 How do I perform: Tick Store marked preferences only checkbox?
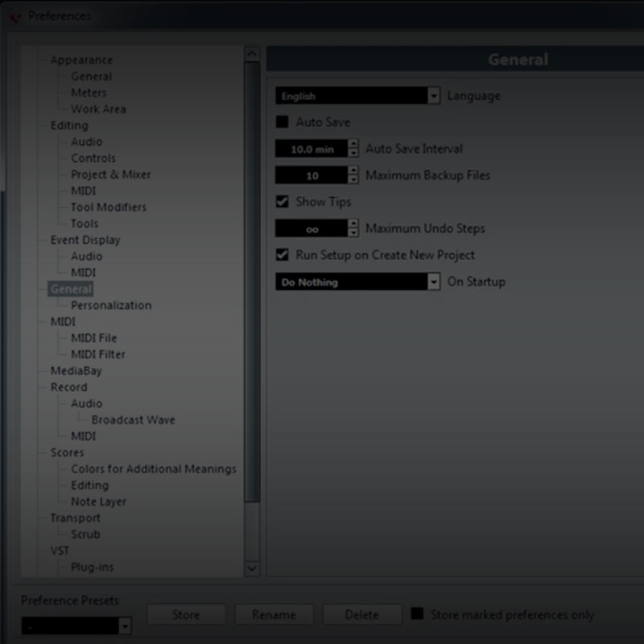[x=417, y=614]
